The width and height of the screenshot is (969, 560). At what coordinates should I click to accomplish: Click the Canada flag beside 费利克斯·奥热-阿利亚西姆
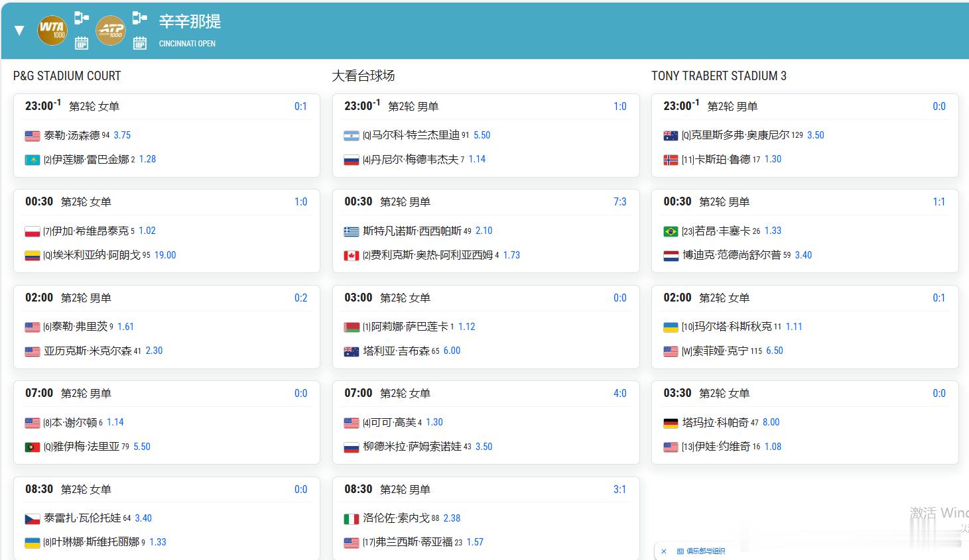(x=352, y=256)
